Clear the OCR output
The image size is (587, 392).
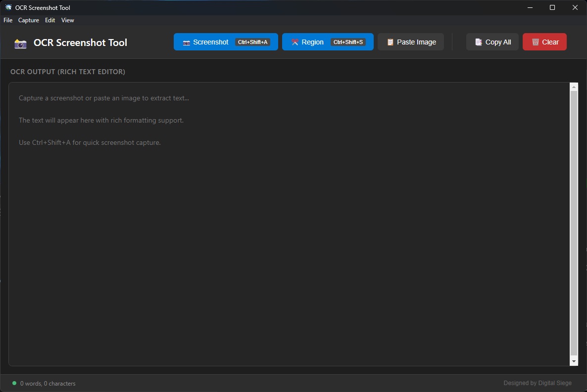[x=544, y=42]
